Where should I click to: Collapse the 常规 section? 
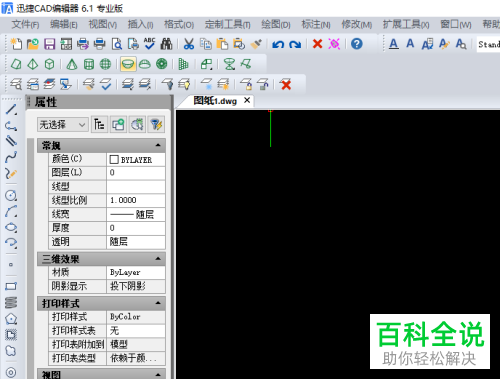158,145
